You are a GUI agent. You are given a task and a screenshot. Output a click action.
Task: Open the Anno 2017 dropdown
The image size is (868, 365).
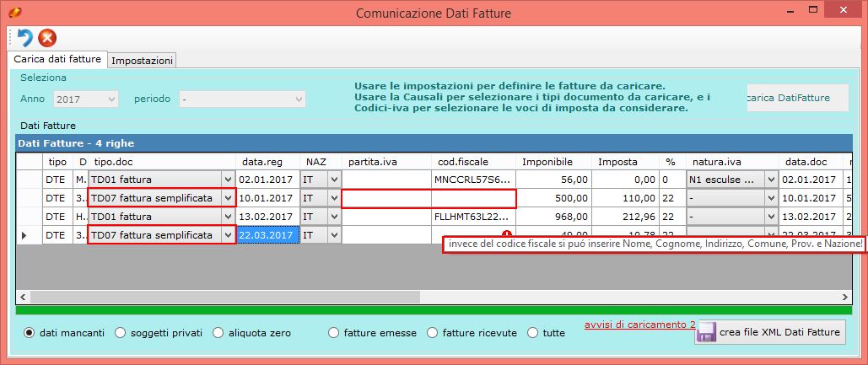click(111, 99)
